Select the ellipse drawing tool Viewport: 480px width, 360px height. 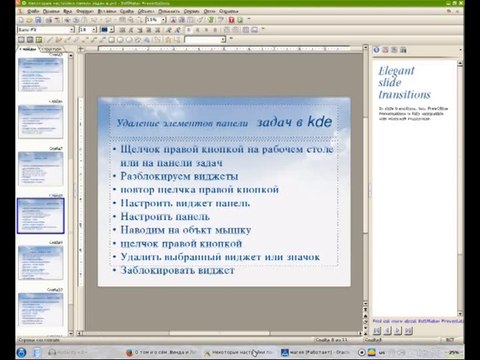(129, 40)
